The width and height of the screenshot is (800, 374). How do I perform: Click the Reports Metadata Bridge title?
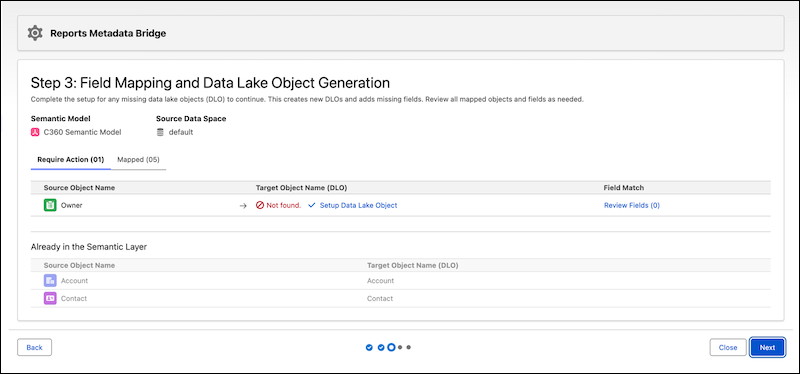[x=108, y=34]
